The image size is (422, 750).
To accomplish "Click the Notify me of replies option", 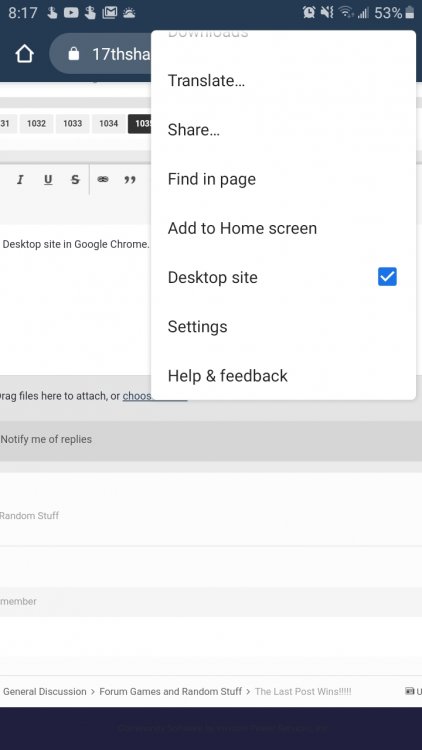I will click(x=46, y=439).
